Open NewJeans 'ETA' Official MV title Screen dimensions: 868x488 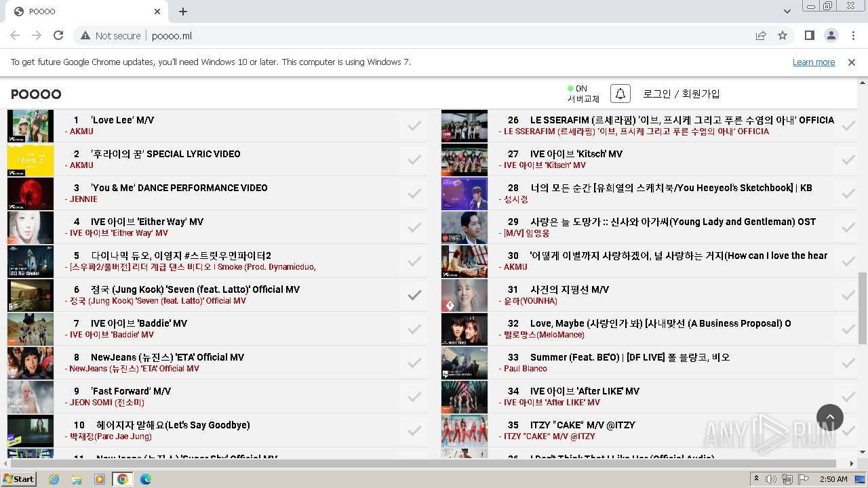(167, 357)
